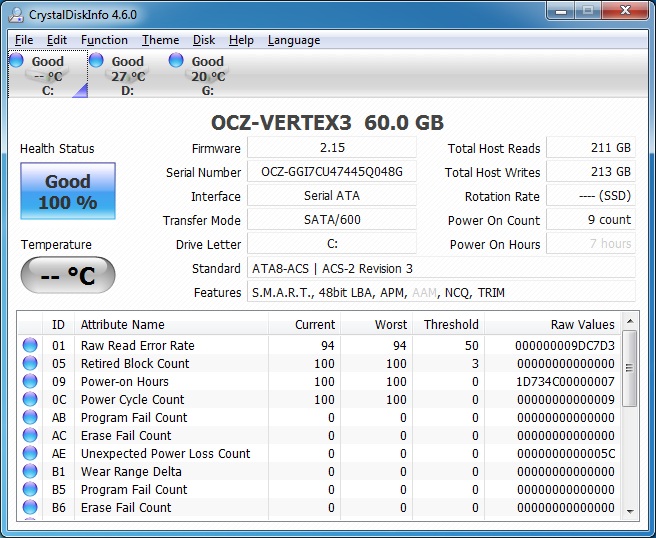Image resolution: width=656 pixels, height=538 pixels.
Task: Click the Features list field
Action: pyautogui.click(x=441, y=292)
